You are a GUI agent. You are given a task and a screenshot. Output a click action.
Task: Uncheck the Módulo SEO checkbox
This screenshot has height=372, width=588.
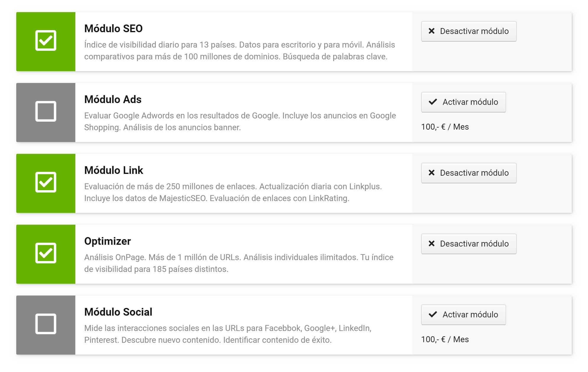click(46, 40)
